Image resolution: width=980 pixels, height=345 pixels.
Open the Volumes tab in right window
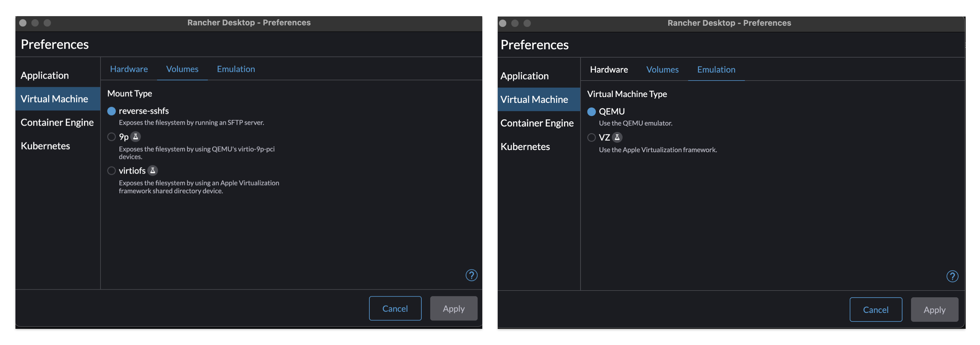point(662,69)
